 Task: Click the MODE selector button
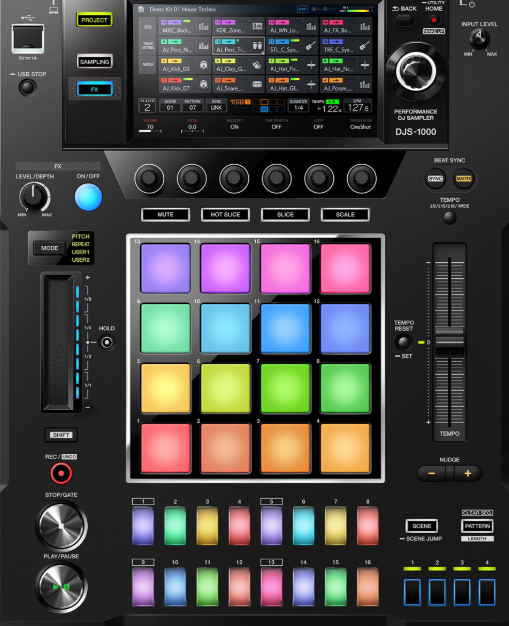(x=50, y=248)
